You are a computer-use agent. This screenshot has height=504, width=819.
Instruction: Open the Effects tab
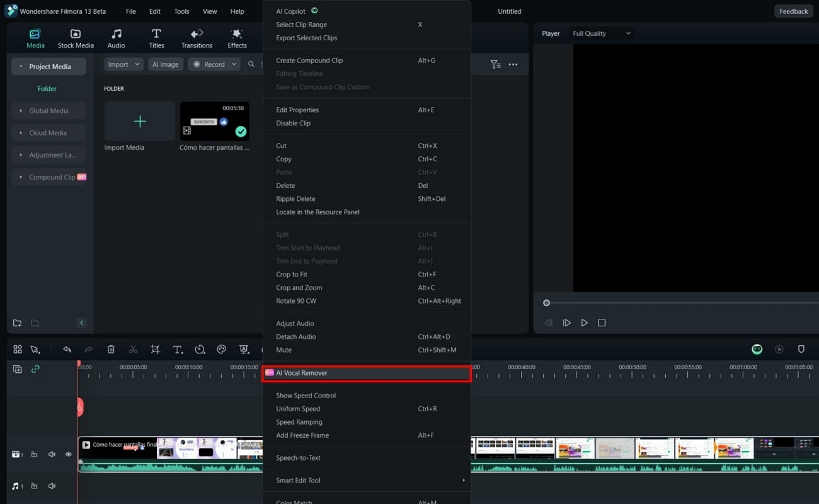(237, 38)
